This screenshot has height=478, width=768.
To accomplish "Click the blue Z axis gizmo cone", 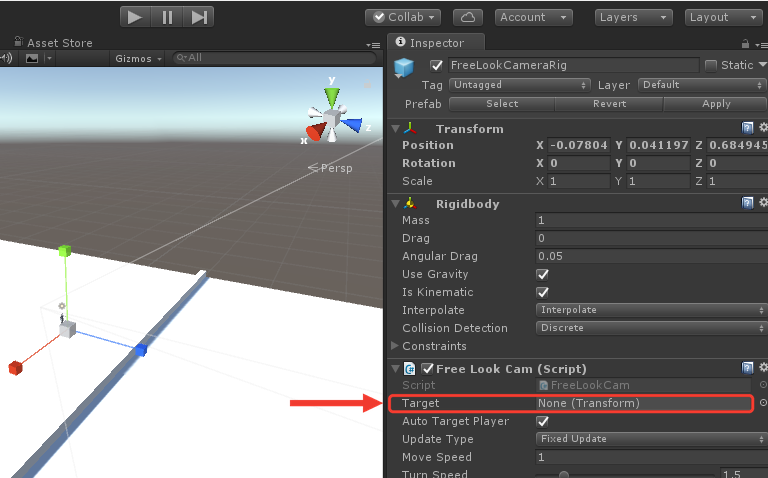I will pos(352,124).
